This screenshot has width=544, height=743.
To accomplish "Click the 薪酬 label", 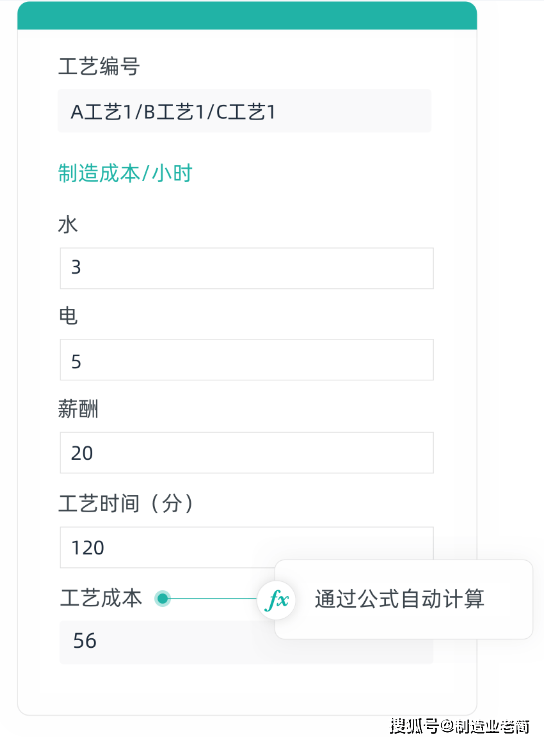I will [x=78, y=408].
